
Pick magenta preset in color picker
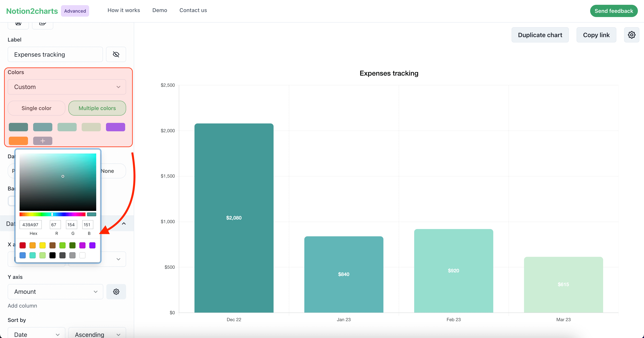point(82,245)
